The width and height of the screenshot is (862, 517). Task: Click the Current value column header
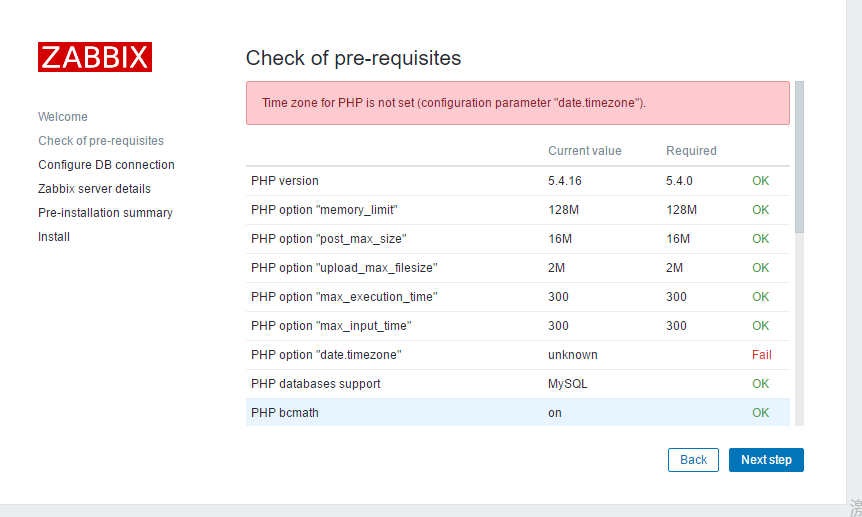(x=584, y=151)
